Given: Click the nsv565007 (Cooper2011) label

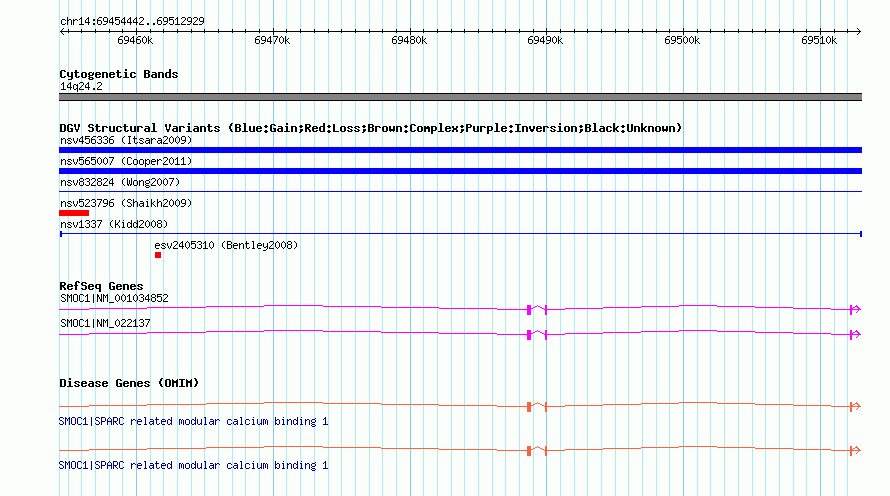Looking at the screenshot, I should coord(126,161).
